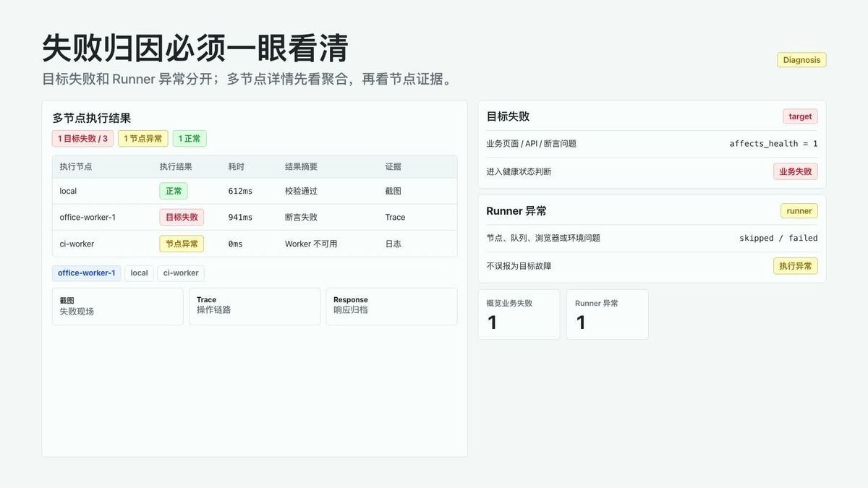
Task: Click the '1 目标失败 / 3' summary chip
Action: [x=82, y=138]
